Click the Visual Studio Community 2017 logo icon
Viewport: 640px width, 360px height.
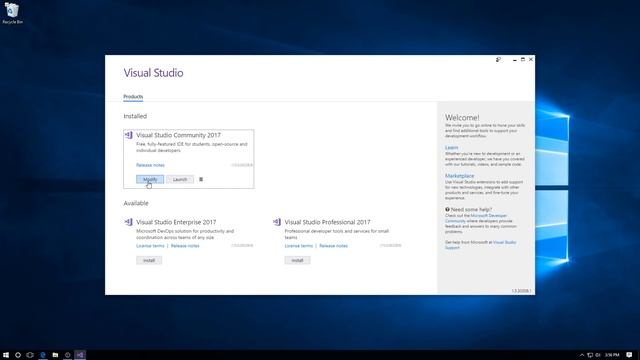[129, 135]
